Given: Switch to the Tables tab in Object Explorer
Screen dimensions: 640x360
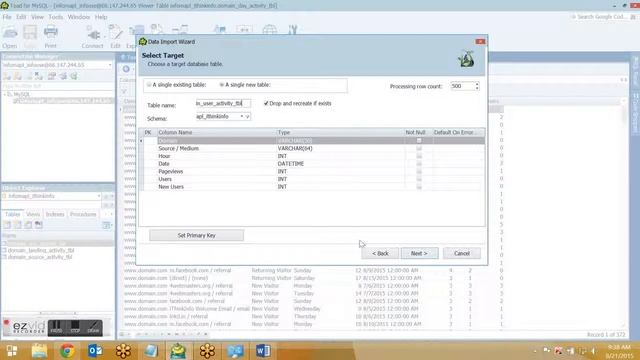Looking at the screenshot, I should [12, 214].
